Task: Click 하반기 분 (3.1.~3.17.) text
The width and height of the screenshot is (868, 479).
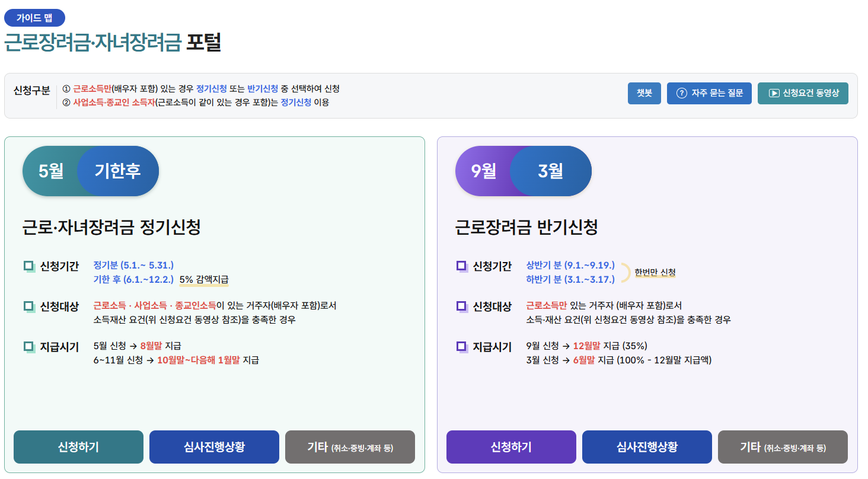Action: click(x=570, y=279)
